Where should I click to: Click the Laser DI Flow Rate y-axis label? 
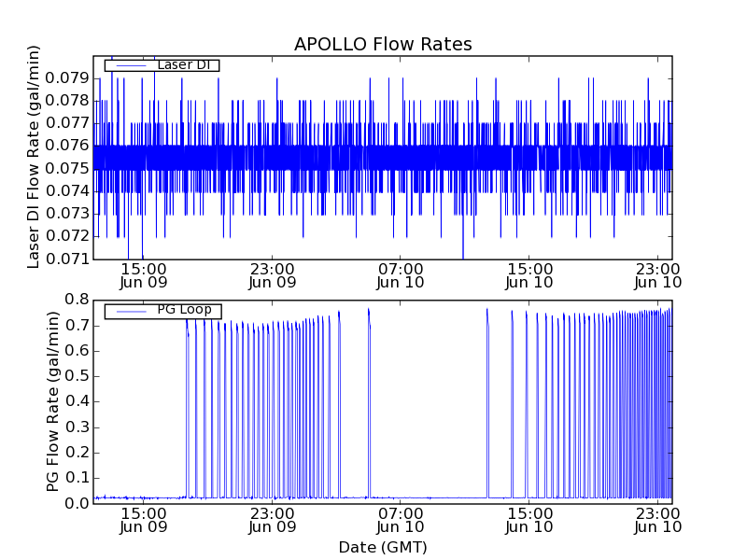click(x=34, y=157)
